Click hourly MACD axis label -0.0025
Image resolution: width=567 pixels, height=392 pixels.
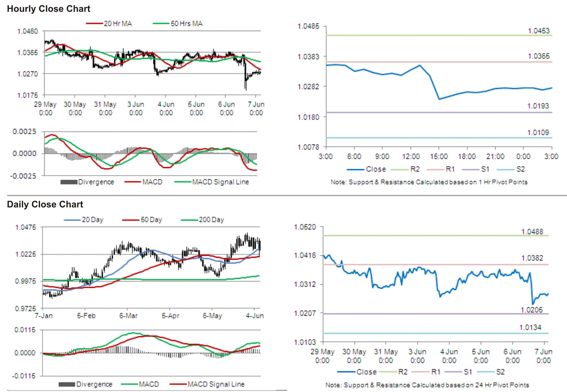point(23,176)
